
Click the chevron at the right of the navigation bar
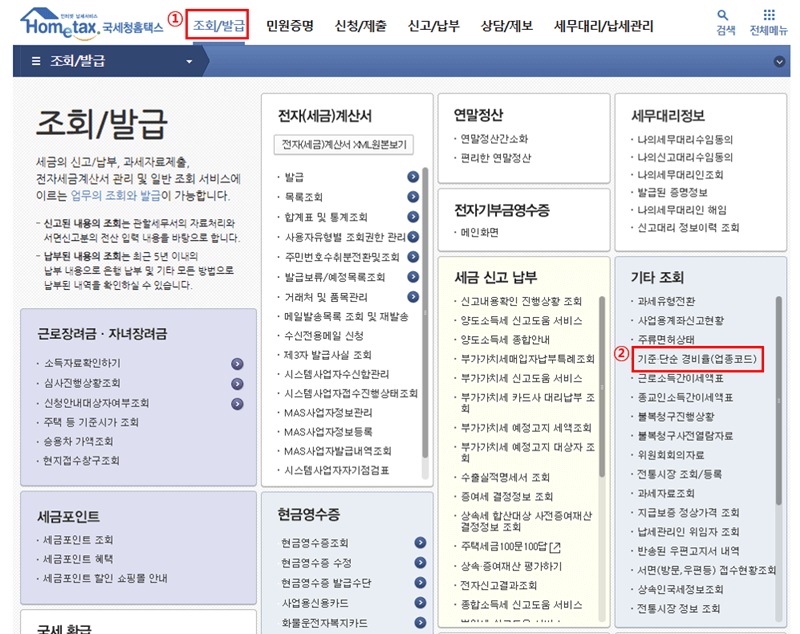point(778,60)
